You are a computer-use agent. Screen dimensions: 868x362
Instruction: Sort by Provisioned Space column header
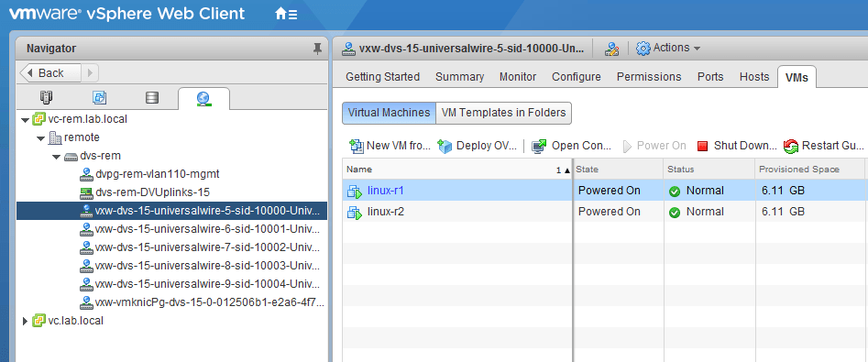tap(809, 170)
